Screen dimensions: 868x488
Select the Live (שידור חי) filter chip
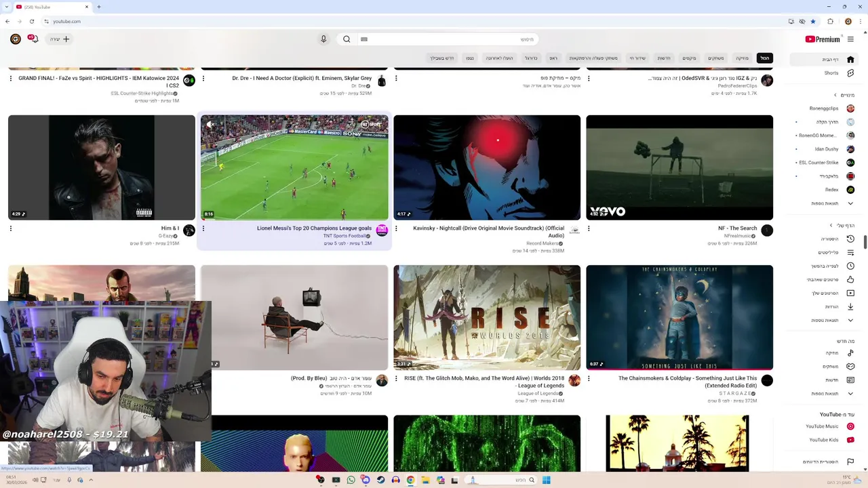[637, 58]
